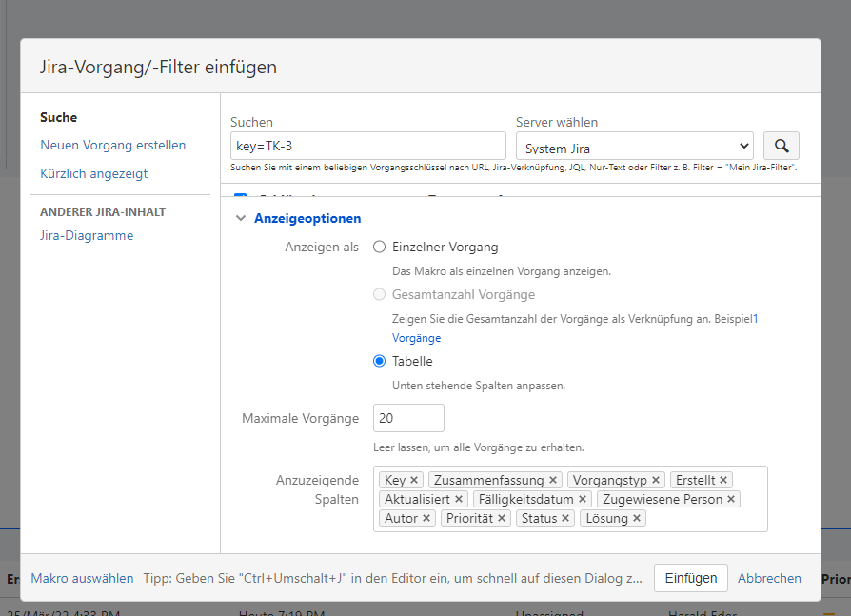Focus the Suchen query field
851x616 pixels.
point(368,146)
